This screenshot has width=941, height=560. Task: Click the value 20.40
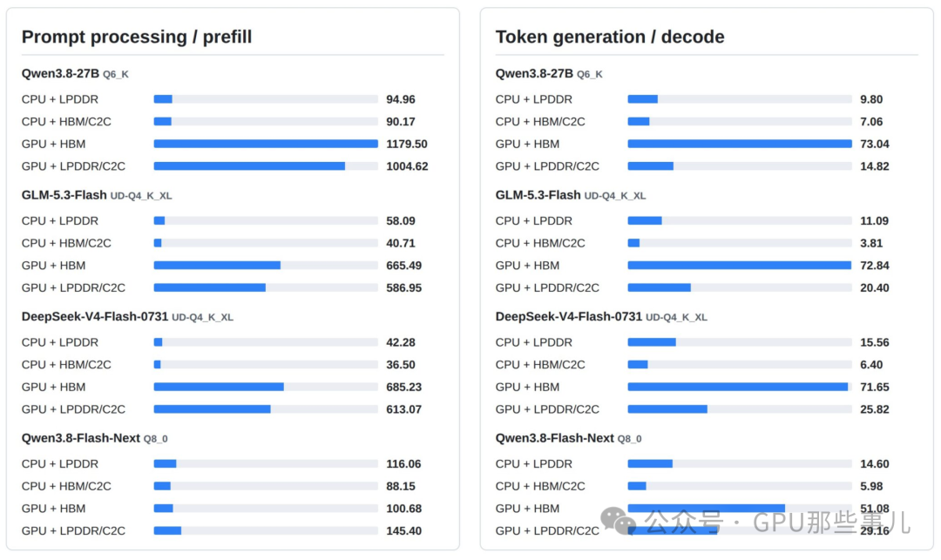875,287
